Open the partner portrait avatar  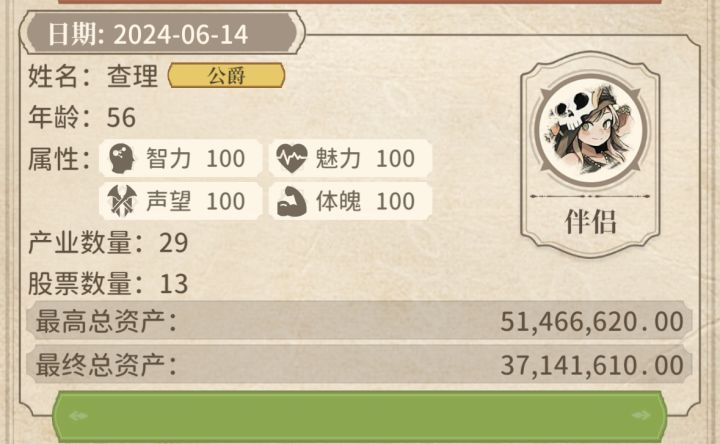click(x=591, y=130)
